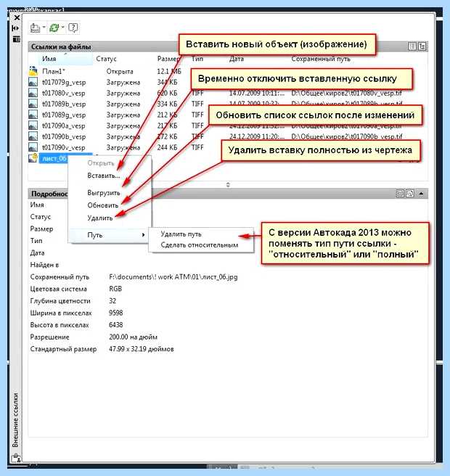Screen dimensions: 450x476
Task: Click the green Refresh icon
Action: coord(54,28)
